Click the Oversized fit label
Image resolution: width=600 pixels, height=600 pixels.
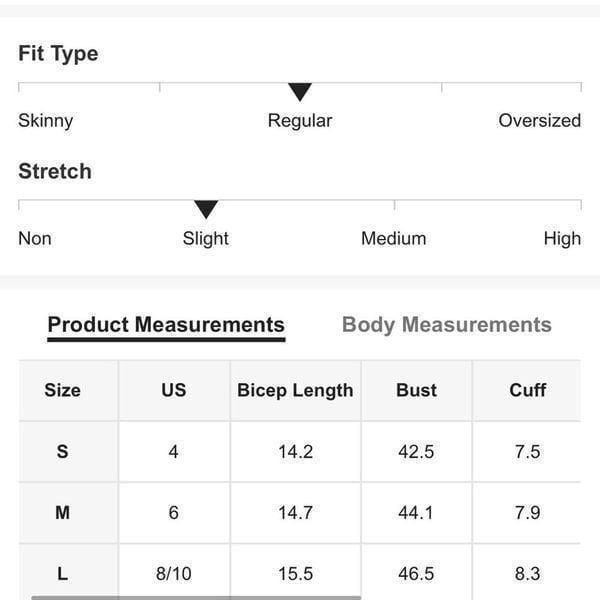(x=540, y=121)
